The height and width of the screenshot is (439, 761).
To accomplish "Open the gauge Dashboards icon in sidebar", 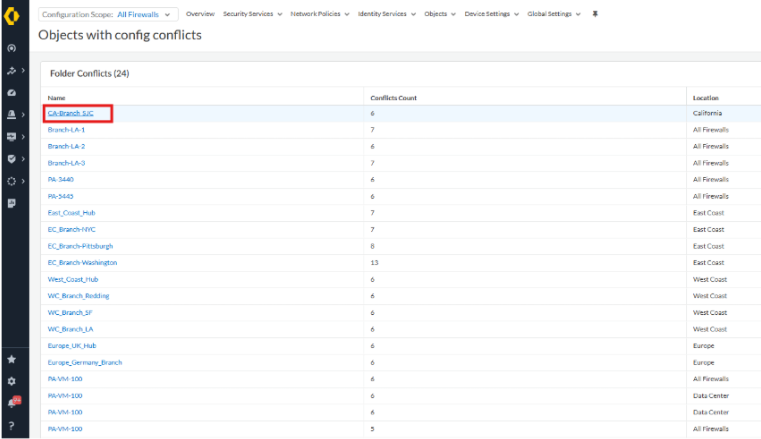I will pyautogui.click(x=12, y=93).
